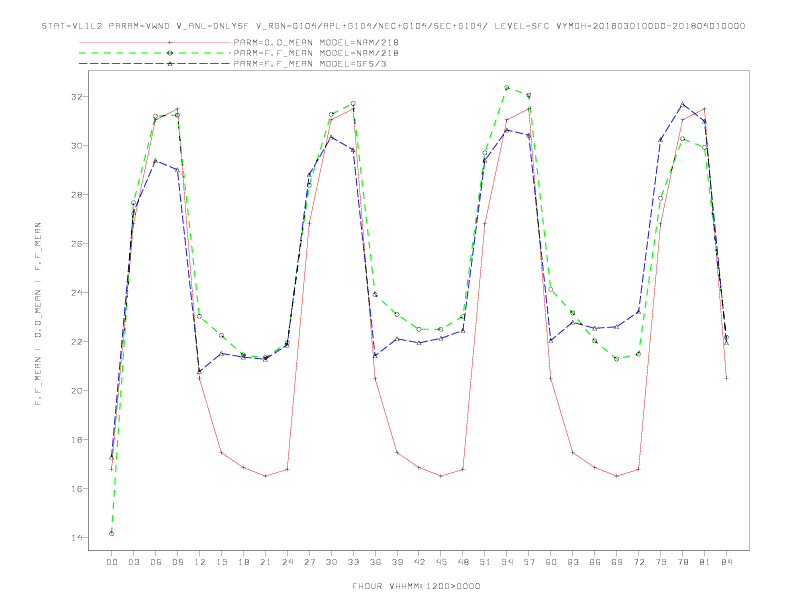Click the vertical y-axis label F.F_MEAN | O.O_MEAN
Image resolution: width=792 pixels, height=612 pixels.
coord(38,314)
